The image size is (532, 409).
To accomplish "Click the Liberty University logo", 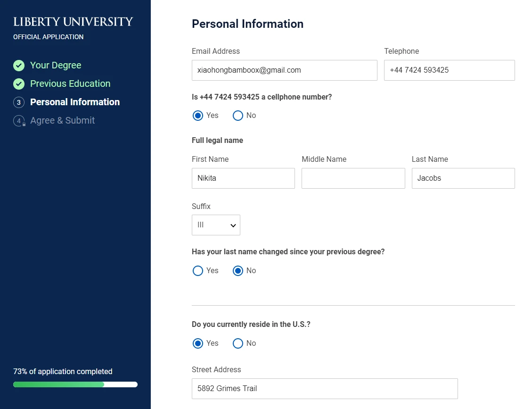I will coord(73,22).
